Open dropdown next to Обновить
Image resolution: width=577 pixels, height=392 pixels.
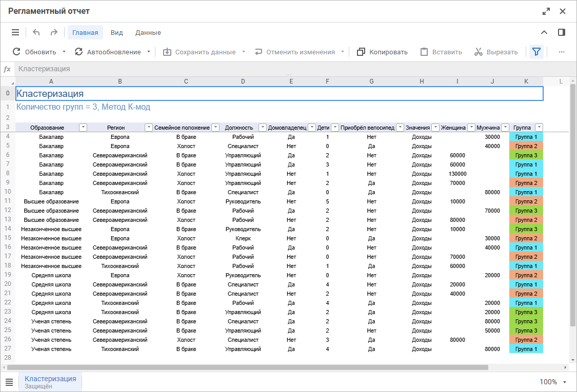point(64,51)
